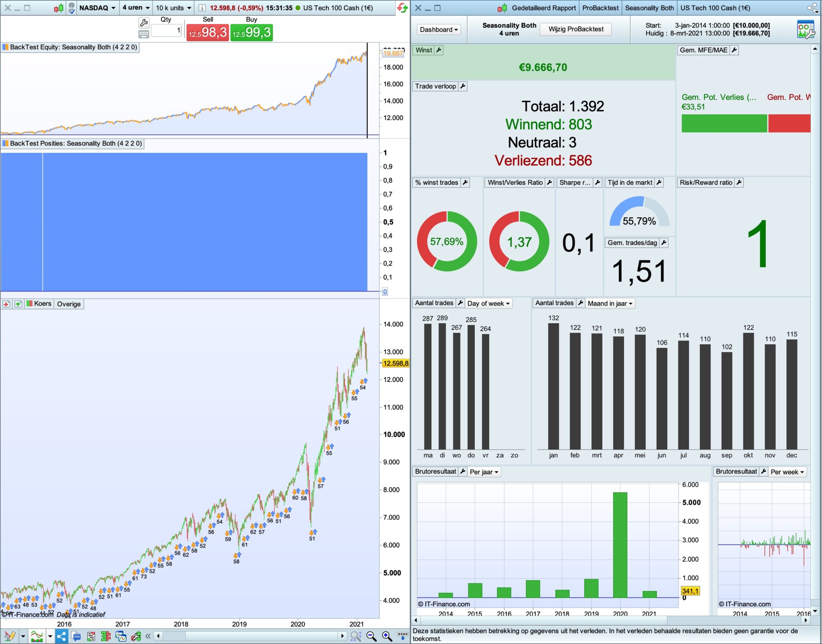The height and width of the screenshot is (644, 822).
Task: Click the blue share icon in bottom toolbar
Action: [x=61, y=636]
